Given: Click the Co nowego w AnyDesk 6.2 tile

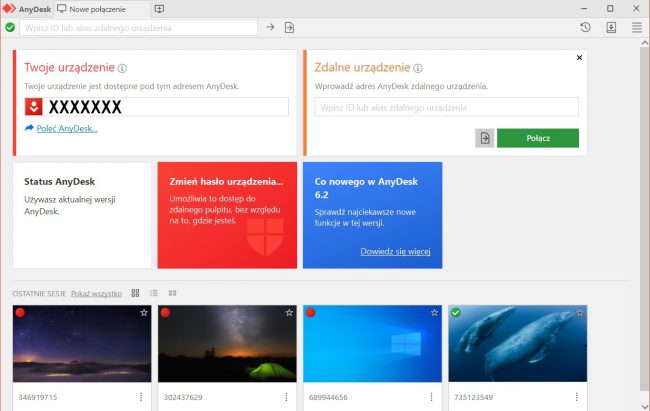Looking at the screenshot, I should point(372,215).
